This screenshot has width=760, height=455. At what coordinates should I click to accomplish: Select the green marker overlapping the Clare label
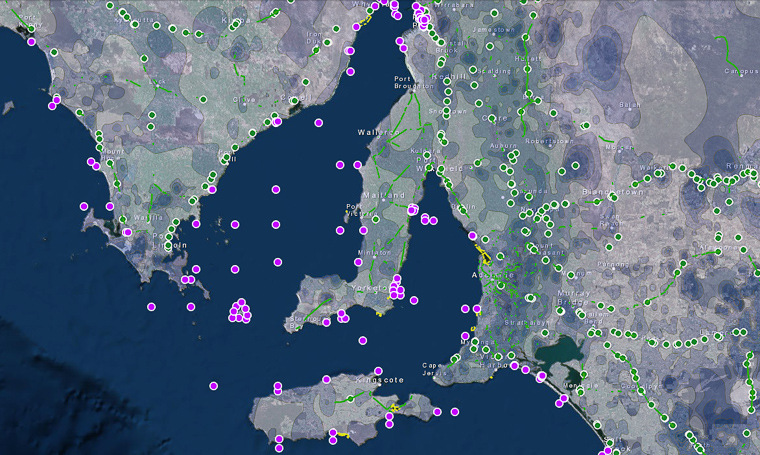tap(491, 118)
